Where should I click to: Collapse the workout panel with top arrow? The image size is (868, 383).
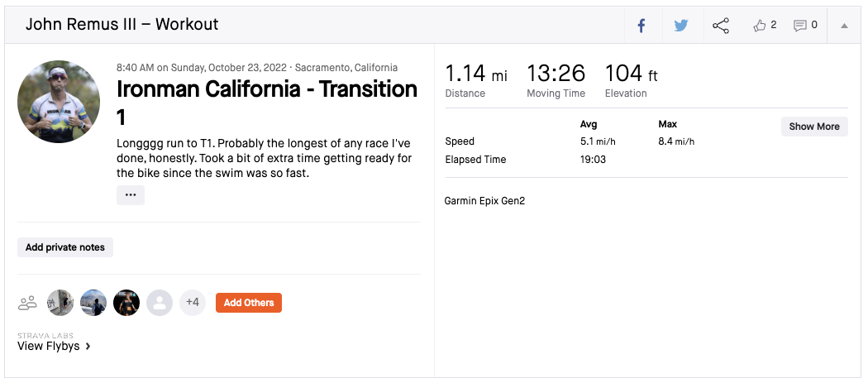click(x=844, y=26)
